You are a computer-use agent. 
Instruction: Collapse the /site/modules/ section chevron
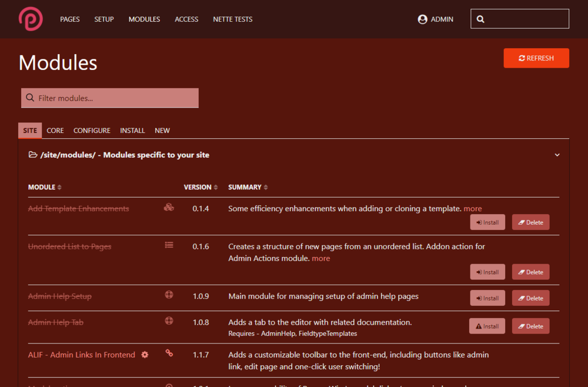point(557,155)
